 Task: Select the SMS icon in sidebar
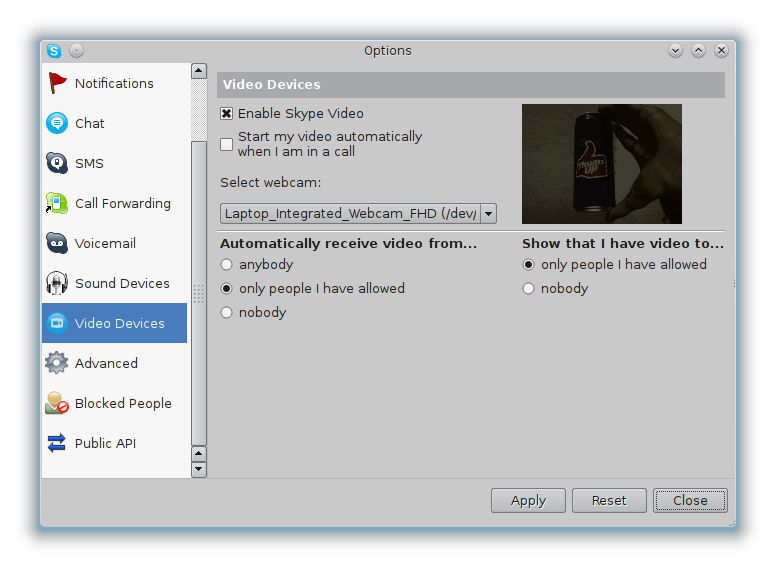pyautogui.click(x=57, y=163)
